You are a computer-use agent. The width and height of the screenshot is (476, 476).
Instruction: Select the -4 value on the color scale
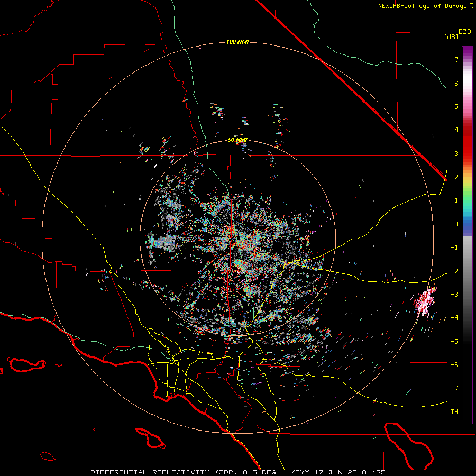coord(454,318)
